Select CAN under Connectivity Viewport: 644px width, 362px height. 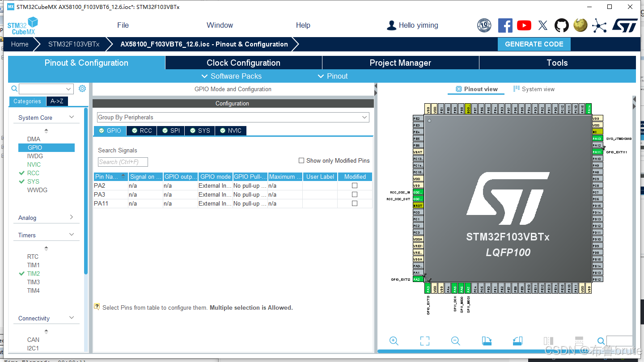tap(33, 340)
